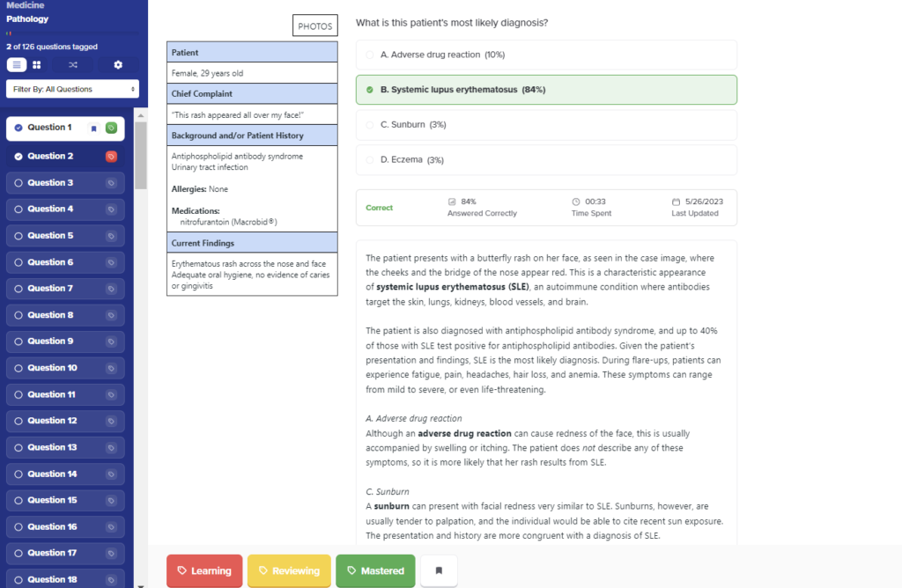Click the tag icon on Question 4
902x588 pixels.
point(110,209)
